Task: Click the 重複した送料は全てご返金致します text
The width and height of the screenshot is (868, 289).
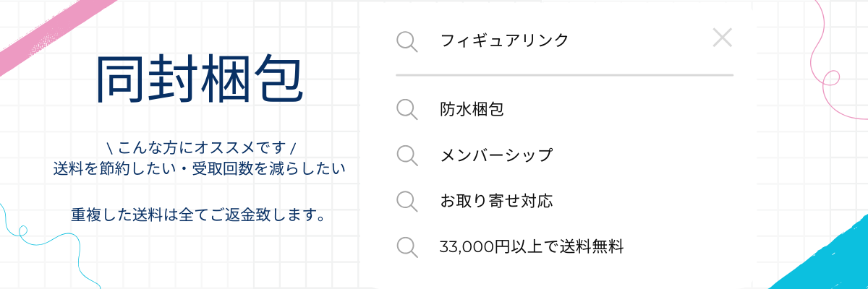Action: (197, 215)
